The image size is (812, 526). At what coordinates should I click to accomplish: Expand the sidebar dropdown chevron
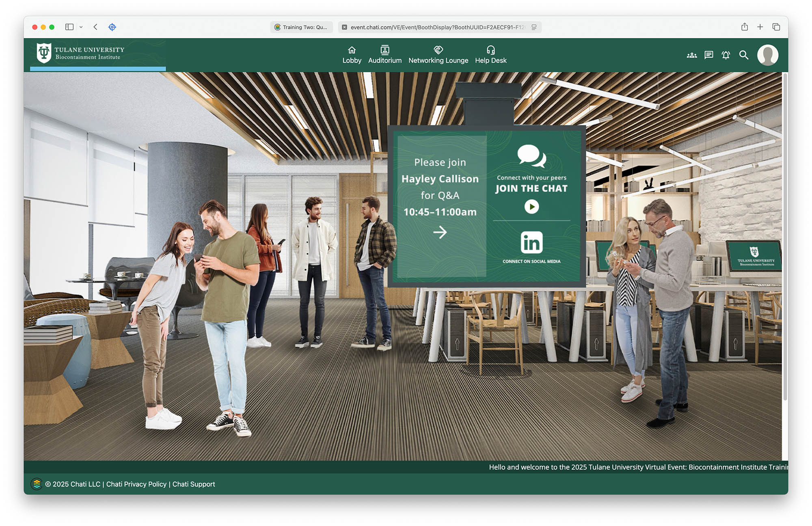[x=81, y=27]
